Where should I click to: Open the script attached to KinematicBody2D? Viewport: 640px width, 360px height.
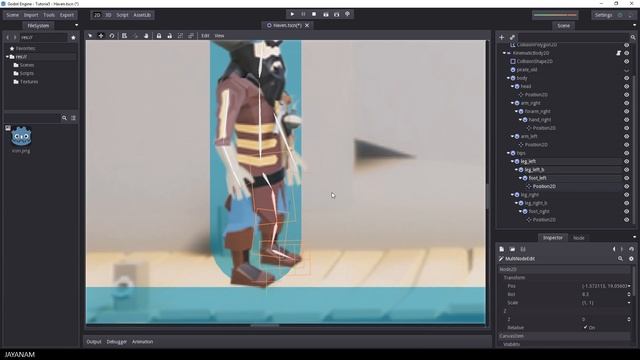click(x=618, y=53)
